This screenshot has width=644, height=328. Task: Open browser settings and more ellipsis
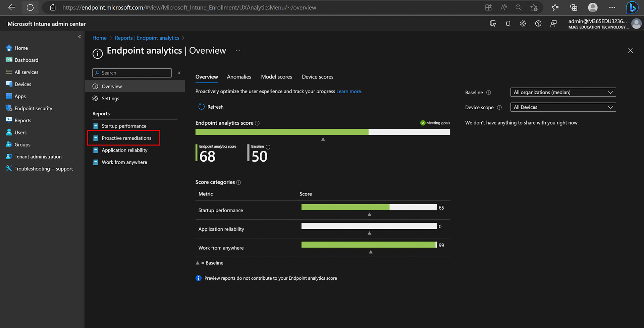[x=612, y=7]
